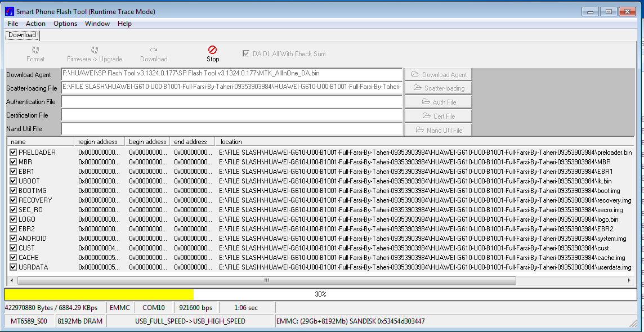This screenshot has height=332, width=644.
Task: Select the Download tab
Action: point(22,35)
